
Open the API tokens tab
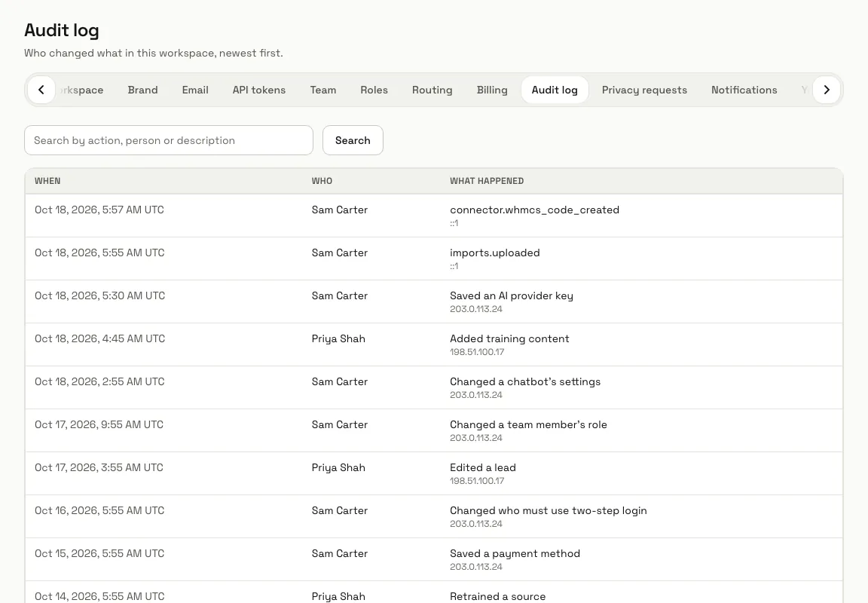(258, 90)
